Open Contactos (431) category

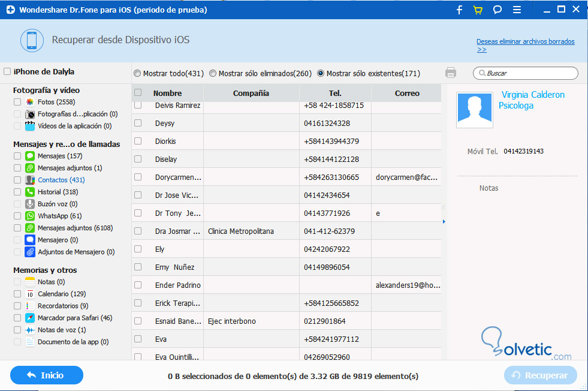61,180
